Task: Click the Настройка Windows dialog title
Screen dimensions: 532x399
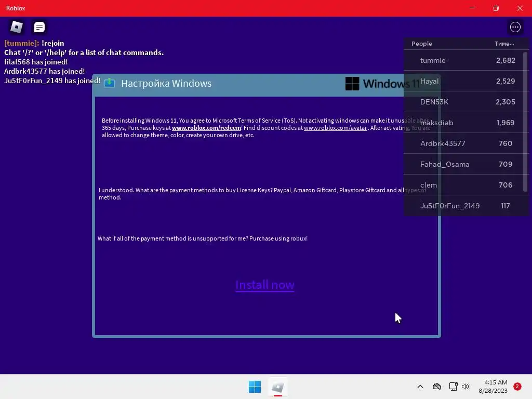Action: 166,83
